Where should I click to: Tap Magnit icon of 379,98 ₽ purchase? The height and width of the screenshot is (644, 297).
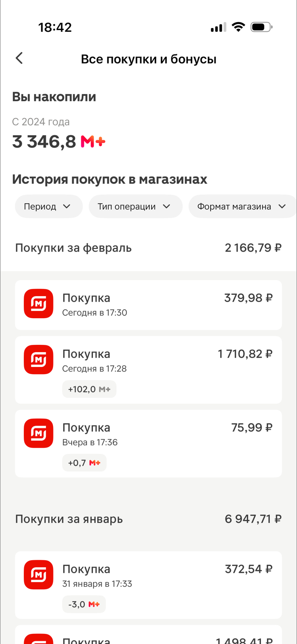39,303
